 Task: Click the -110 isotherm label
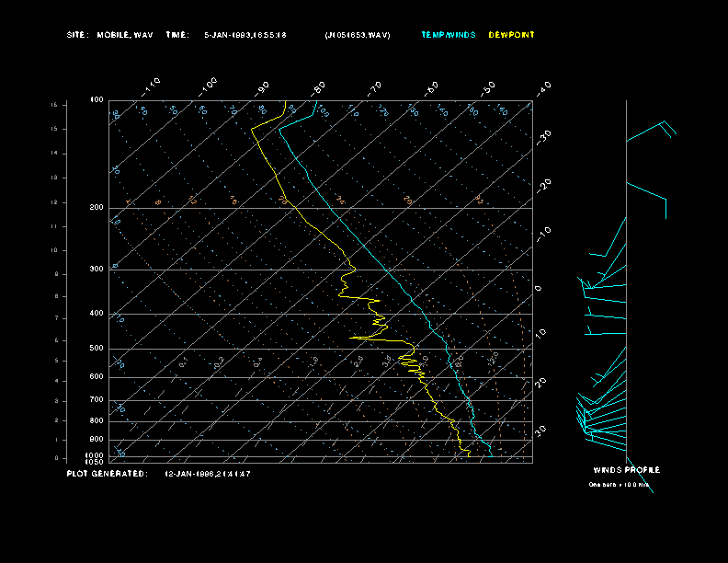151,87
